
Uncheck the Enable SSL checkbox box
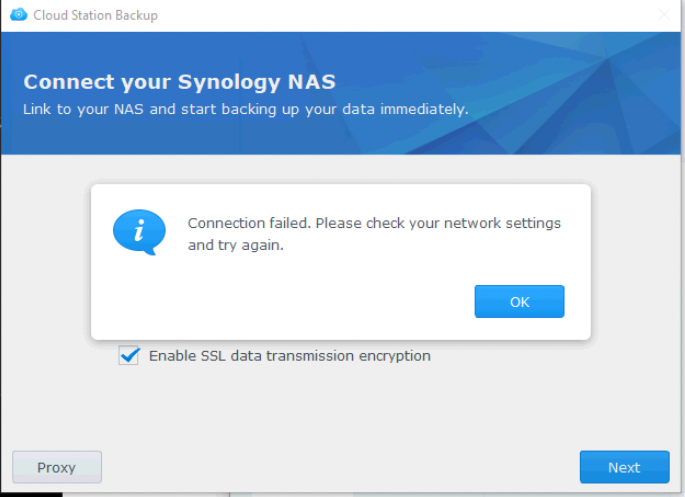pyautogui.click(x=129, y=355)
